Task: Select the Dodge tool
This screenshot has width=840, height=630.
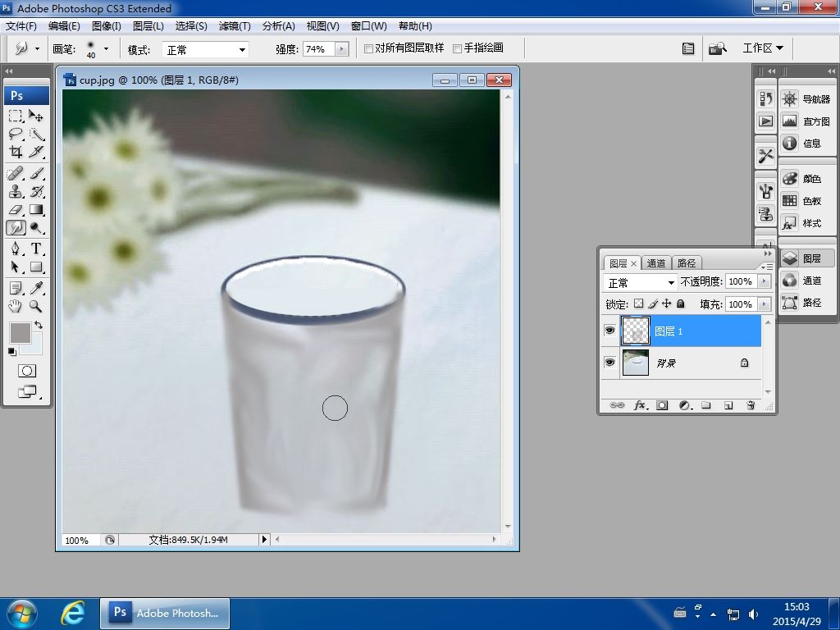Action: 36,228
